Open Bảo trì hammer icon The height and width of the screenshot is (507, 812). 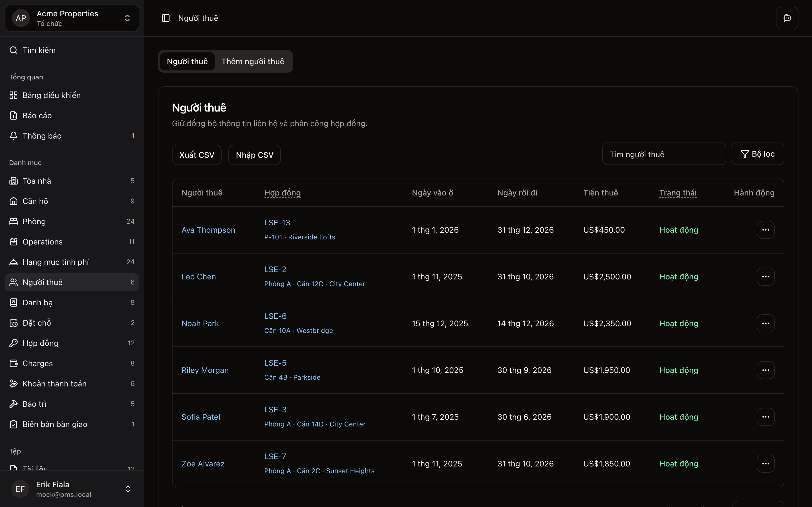pos(14,404)
